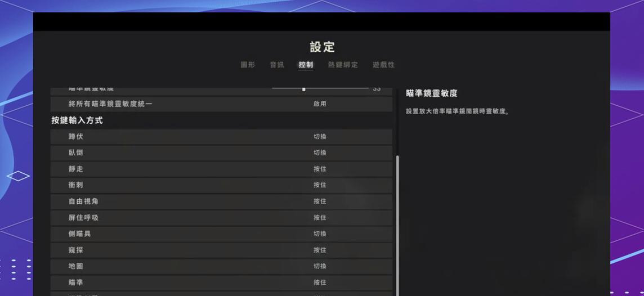Change 靜走 input mode from 按住

click(x=320, y=169)
